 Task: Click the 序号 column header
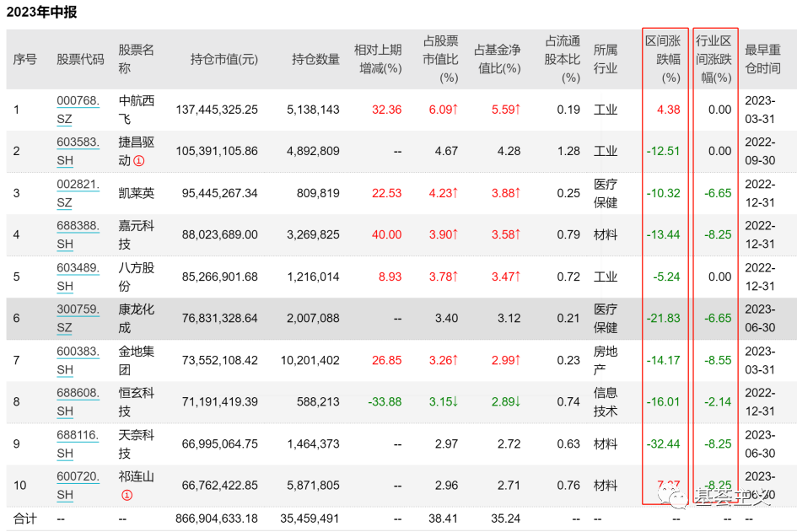(x=25, y=60)
